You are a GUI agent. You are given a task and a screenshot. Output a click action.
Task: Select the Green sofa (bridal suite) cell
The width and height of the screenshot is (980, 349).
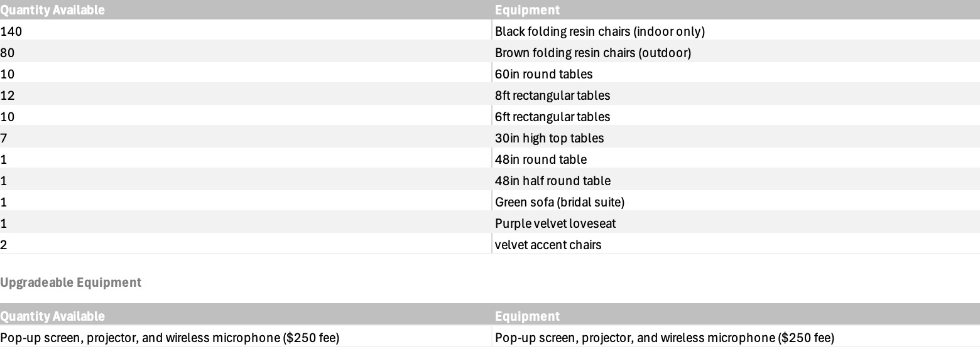tap(559, 202)
